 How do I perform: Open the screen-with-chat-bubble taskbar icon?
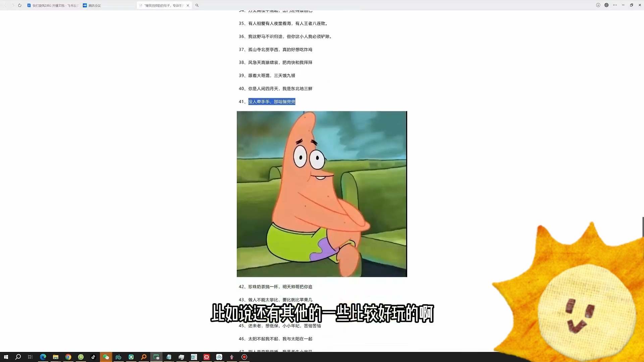156,357
